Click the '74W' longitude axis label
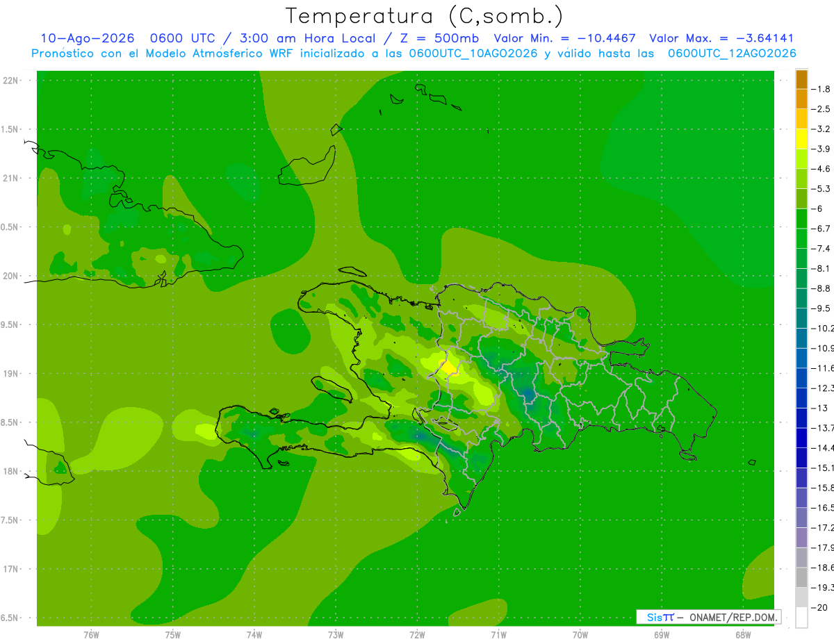Screen dimensions: 834x644 254,635
